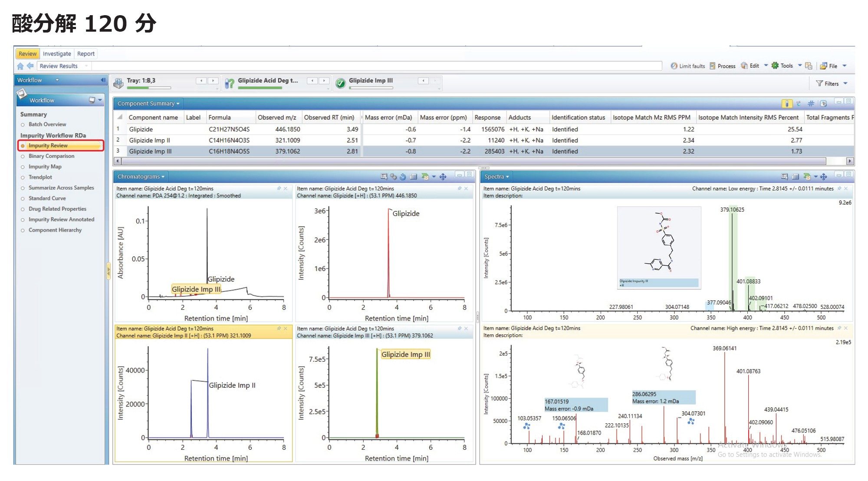Click the Home icon in navigation bar
The height and width of the screenshot is (481, 868).
[20, 66]
